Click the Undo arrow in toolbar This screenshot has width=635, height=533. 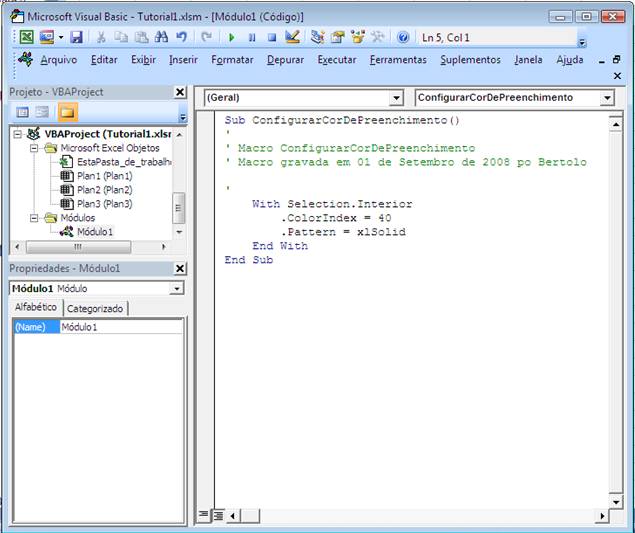click(181, 37)
